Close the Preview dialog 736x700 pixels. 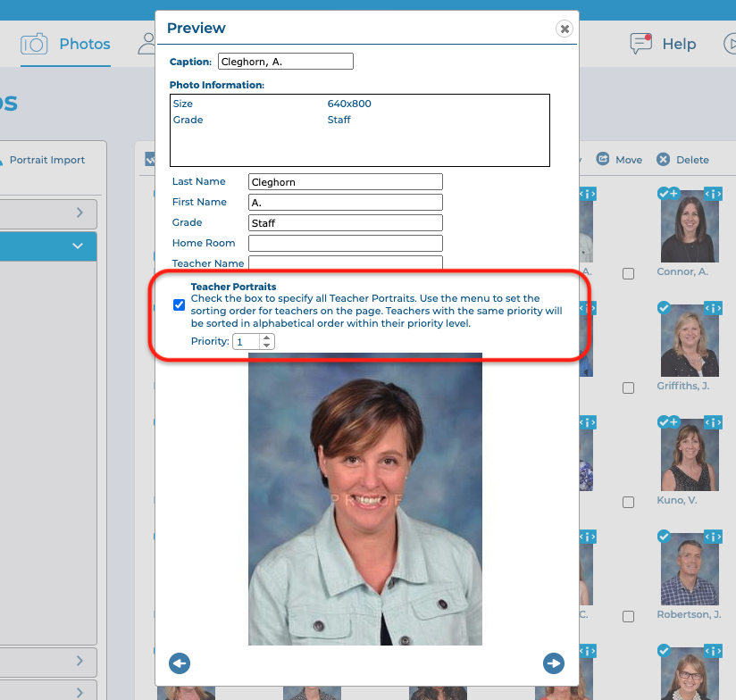[x=565, y=29]
